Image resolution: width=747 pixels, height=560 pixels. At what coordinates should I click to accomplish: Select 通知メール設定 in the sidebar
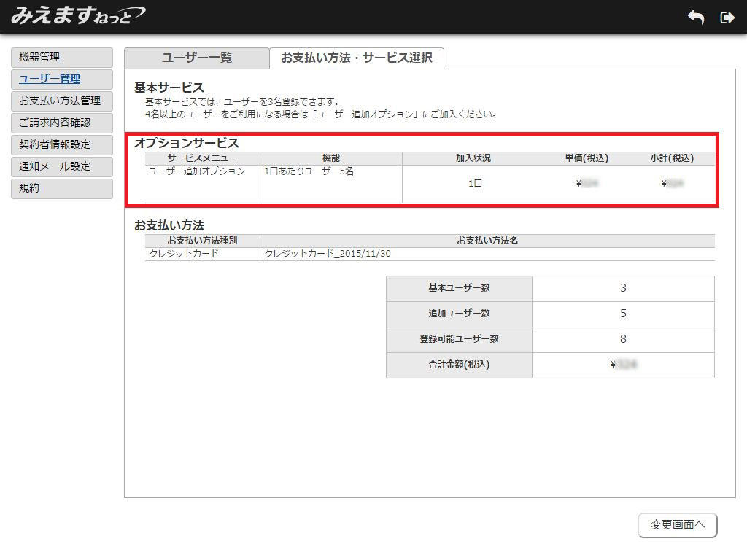tap(62, 167)
